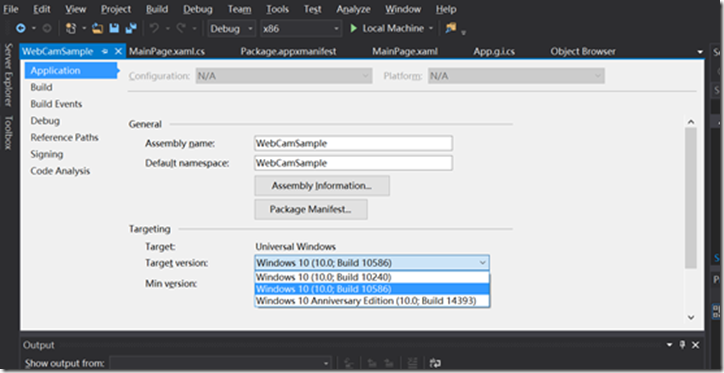Viewport: 724px width, 373px height.
Task: Expand the Local Machine target dropdown arrow
Action: coord(431,29)
